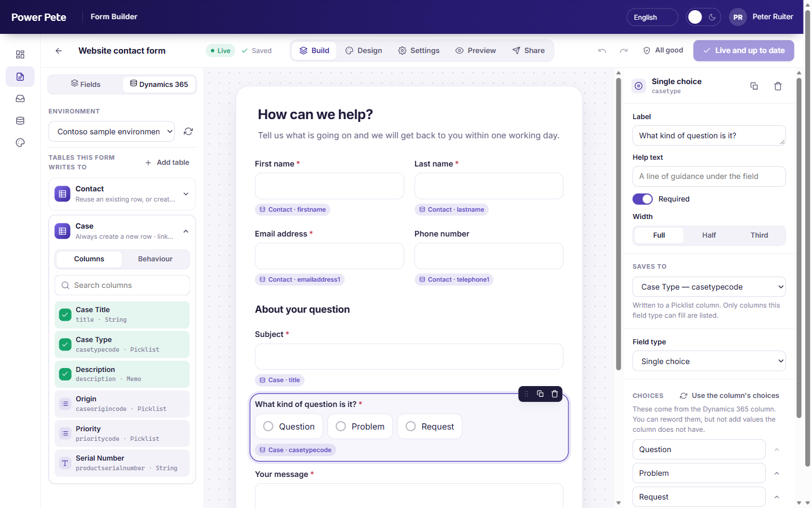Open the inbox icon in sidebar
812x508 pixels.
point(20,99)
